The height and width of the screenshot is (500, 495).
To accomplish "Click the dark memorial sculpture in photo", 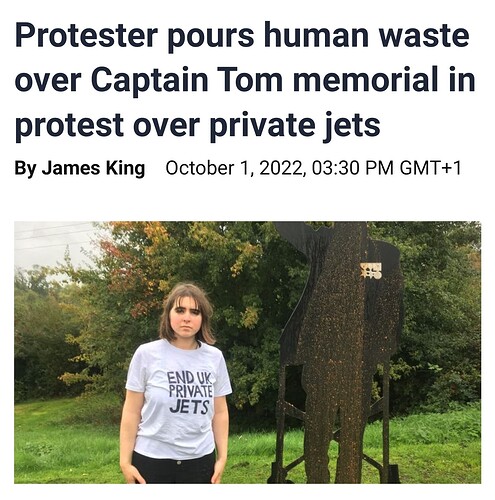I will coord(337,350).
